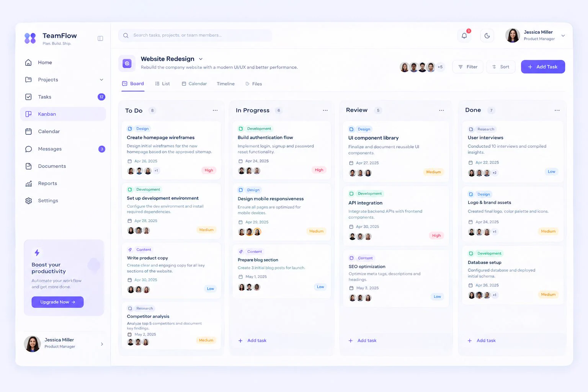Click the Calendar icon in the sidebar
Screen dimensions: 588x392
pyautogui.click(x=28, y=131)
